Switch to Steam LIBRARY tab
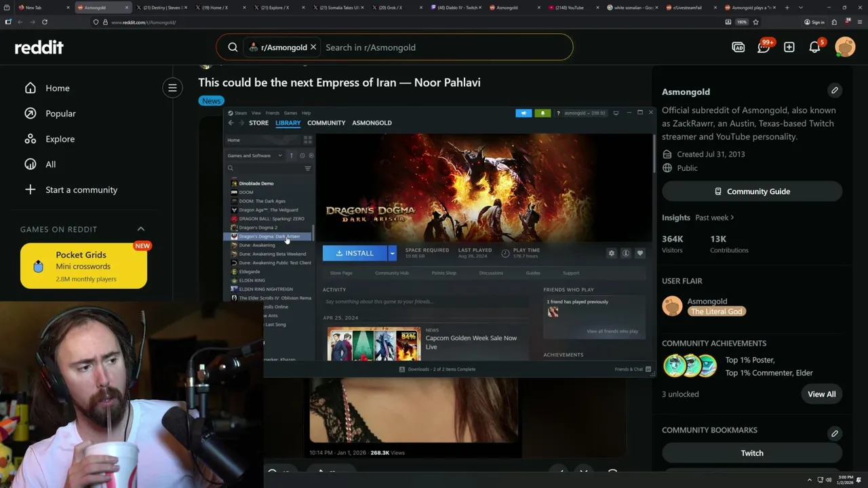Screen dimensions: 868x488 click(x=288, y=123)
